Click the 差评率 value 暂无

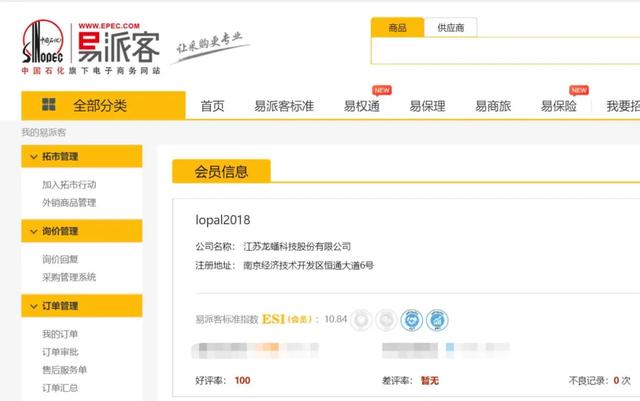tap(430, 381)
